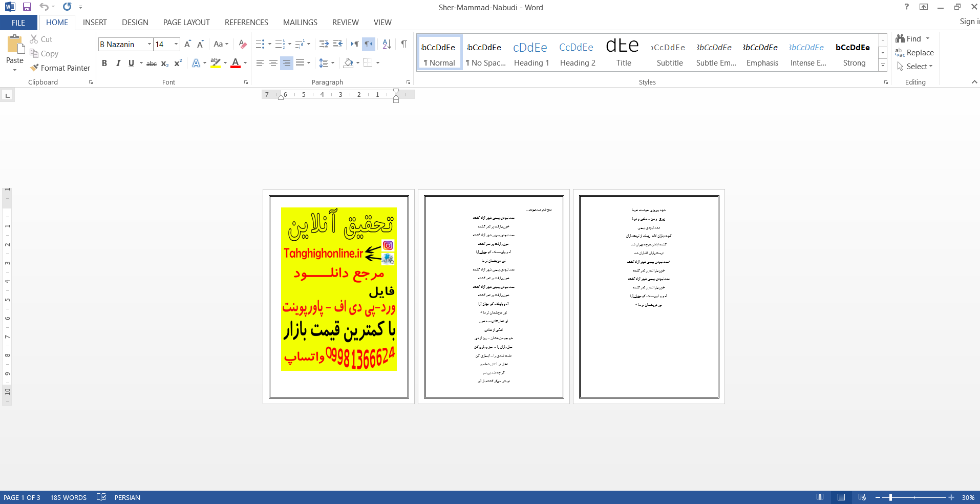Grow font size with the A-up icon

pyautogui.click(x=187, y=45)
